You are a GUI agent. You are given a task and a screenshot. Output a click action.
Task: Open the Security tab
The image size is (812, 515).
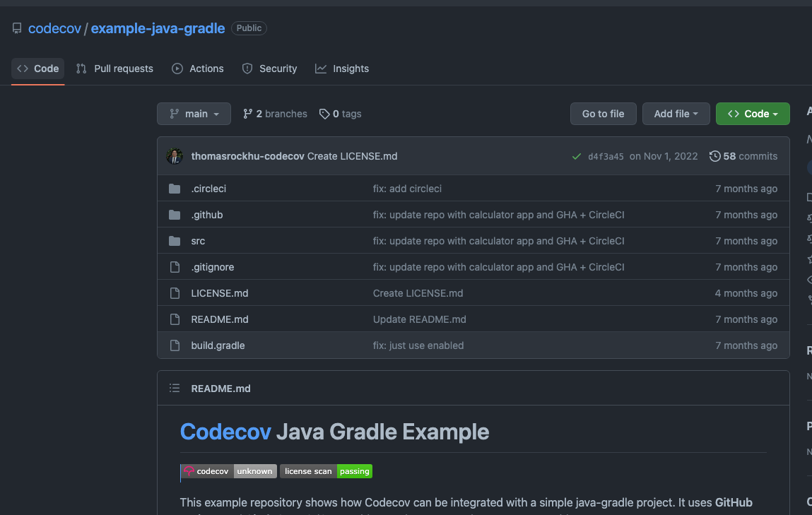270,69
